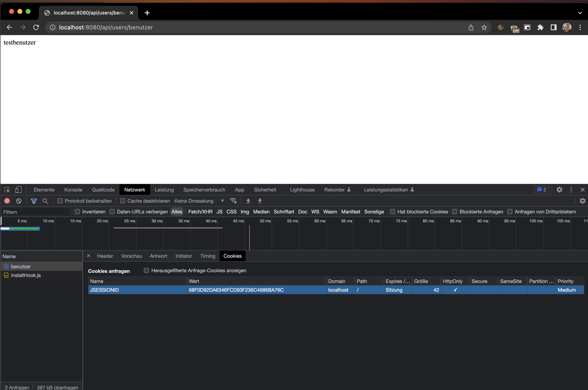This screenshot has height=390, width=588.
Task: Open the Antwort response tab
Action: (159, 256)
